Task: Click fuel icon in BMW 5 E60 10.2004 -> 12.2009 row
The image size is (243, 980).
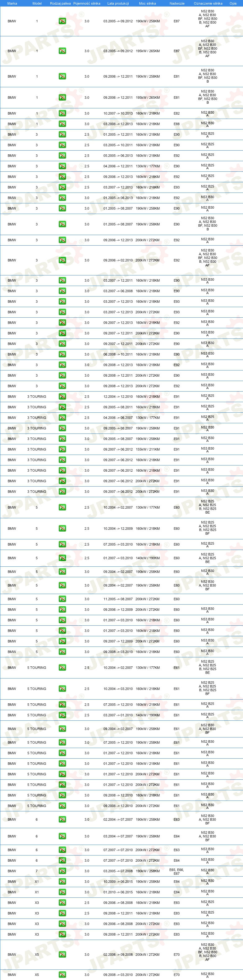Action: pyautogui.click(x=62, y=529)
